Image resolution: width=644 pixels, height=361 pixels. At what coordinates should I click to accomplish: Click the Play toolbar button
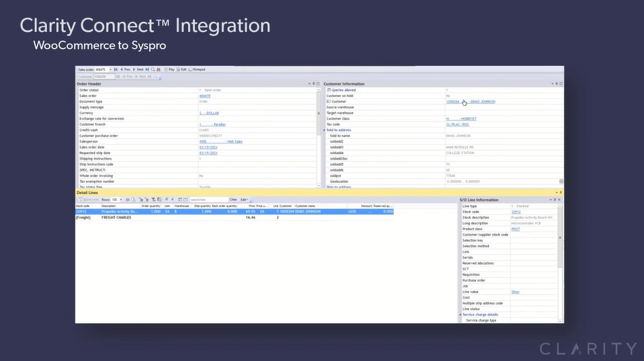click(x=169, y=70)
